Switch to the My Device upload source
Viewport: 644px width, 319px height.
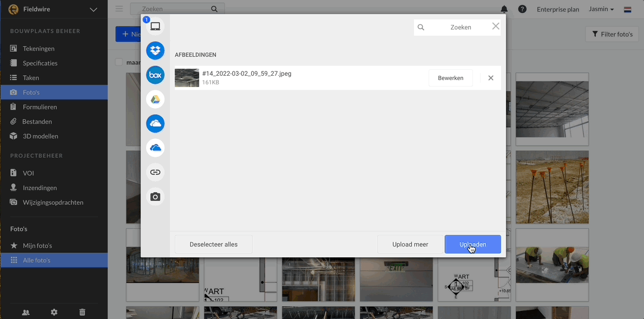click(155, 25)
